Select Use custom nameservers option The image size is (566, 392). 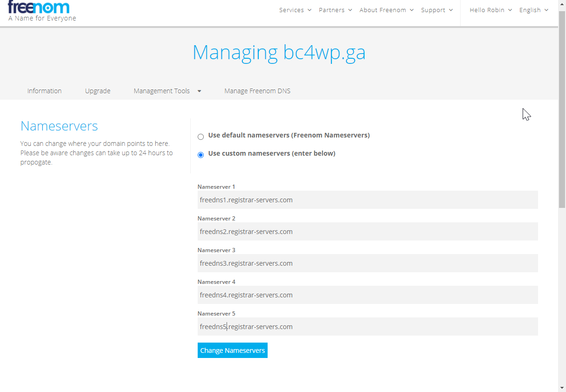pyautogui.click(x=201, y=155)
